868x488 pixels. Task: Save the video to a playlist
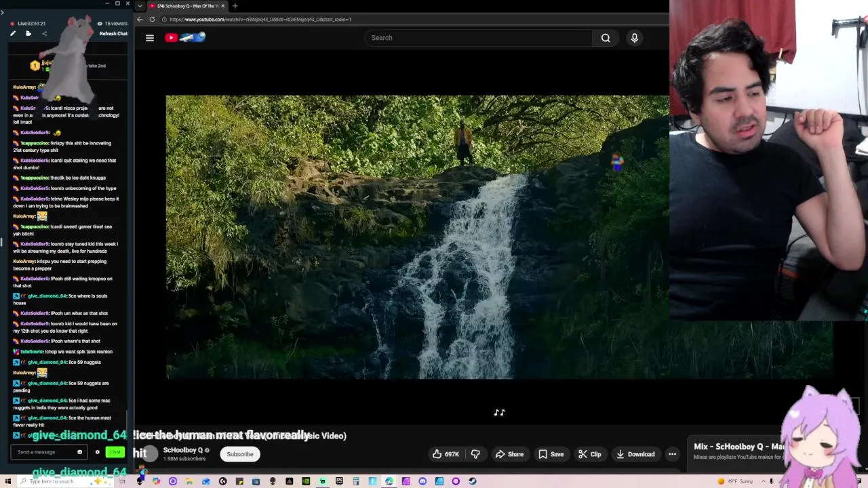[x=551, y=454]
